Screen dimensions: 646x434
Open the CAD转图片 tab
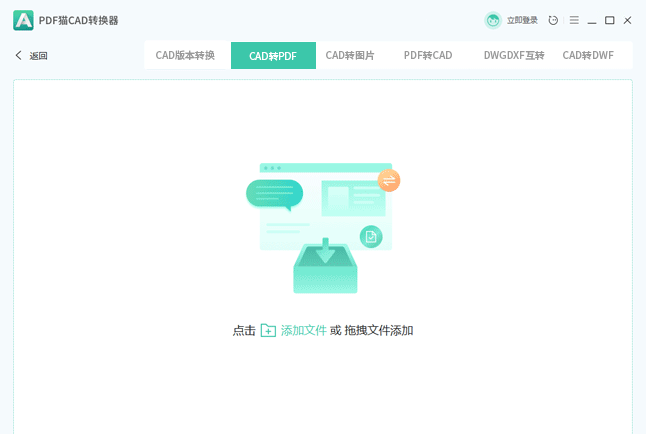pos(350,56)
